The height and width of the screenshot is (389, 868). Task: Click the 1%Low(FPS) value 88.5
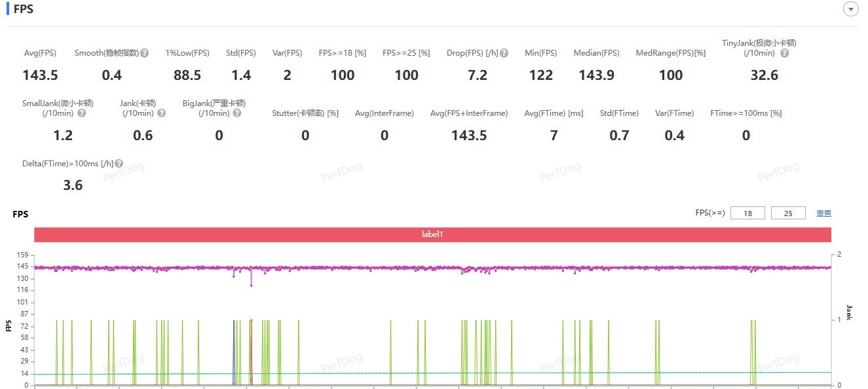tap(187, 75)
